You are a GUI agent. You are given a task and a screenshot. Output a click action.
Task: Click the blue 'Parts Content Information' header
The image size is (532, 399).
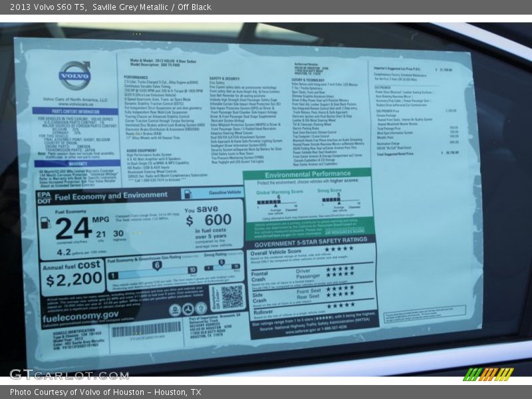click(75, 111)
